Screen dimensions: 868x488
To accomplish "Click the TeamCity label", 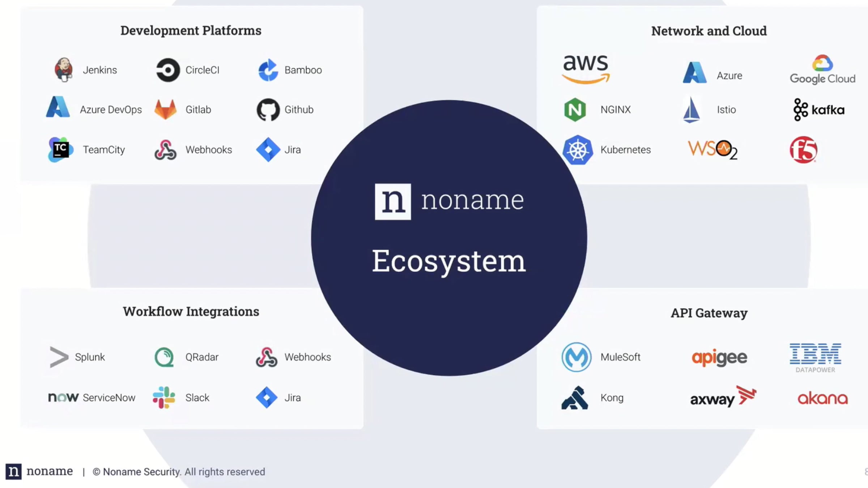I will [104, 150].
